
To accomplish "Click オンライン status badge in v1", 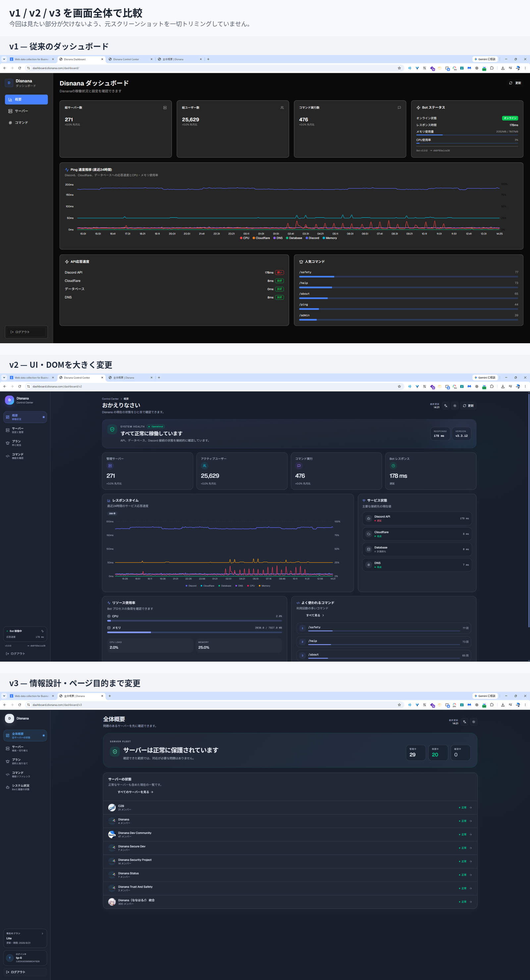I will 510,118.
